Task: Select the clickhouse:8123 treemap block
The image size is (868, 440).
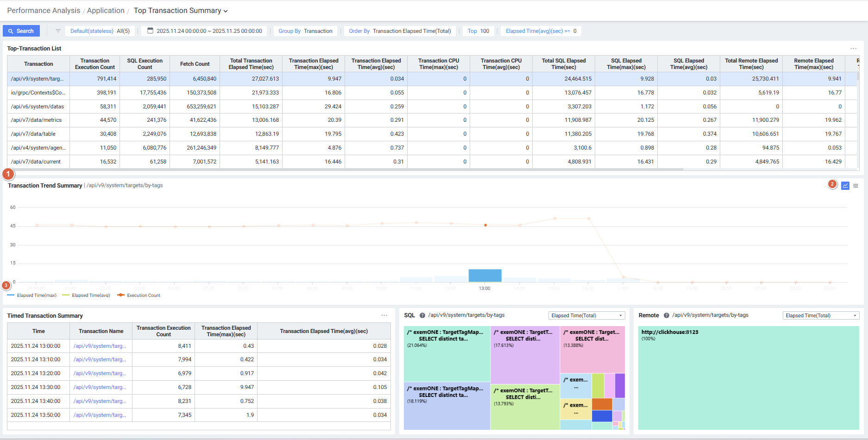Action: point(748,377)
